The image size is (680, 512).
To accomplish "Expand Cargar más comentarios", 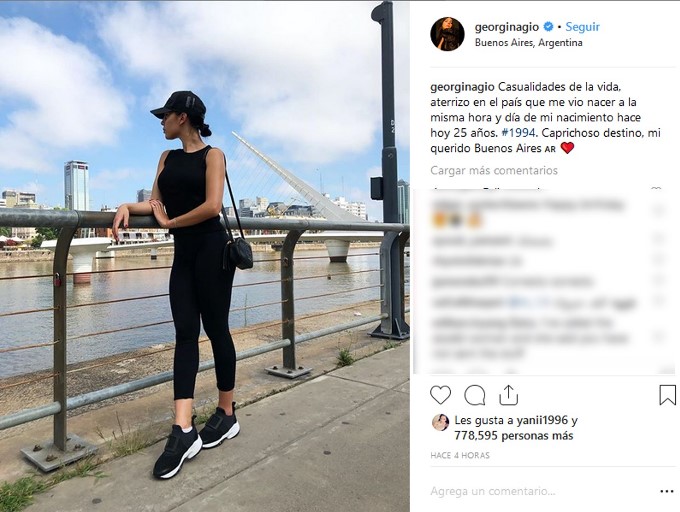I will [x=494, y=170].
